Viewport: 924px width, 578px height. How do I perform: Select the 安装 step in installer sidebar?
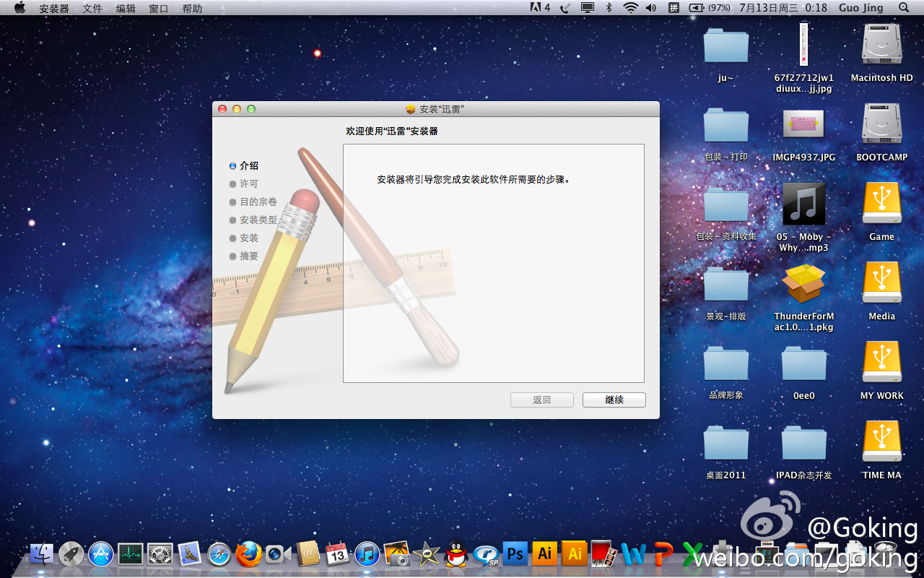tap(244, 238)
